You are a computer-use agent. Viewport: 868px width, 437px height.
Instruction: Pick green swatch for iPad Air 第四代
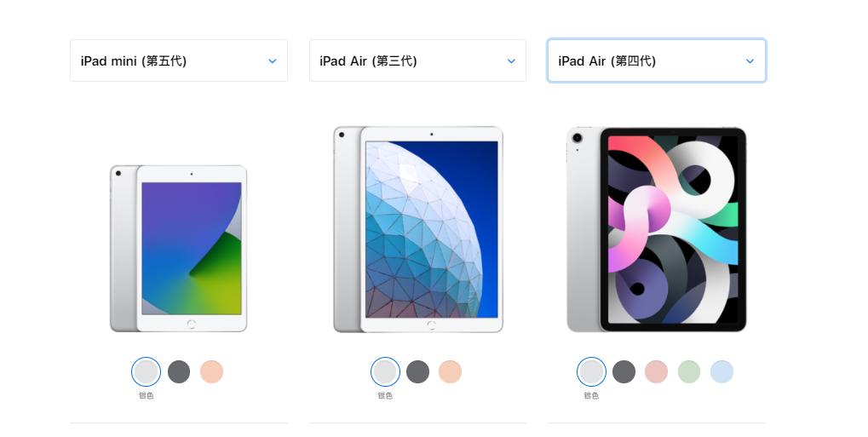click(689, 371)
